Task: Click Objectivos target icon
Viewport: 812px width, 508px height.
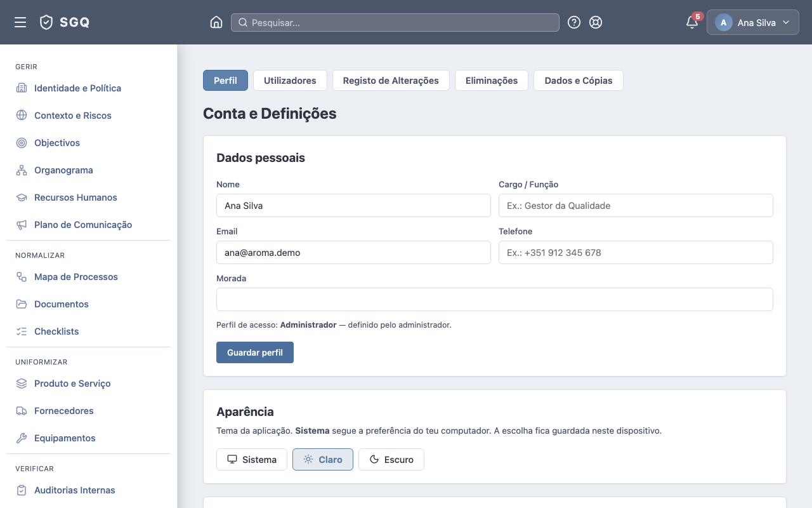Action: [22, 143]
